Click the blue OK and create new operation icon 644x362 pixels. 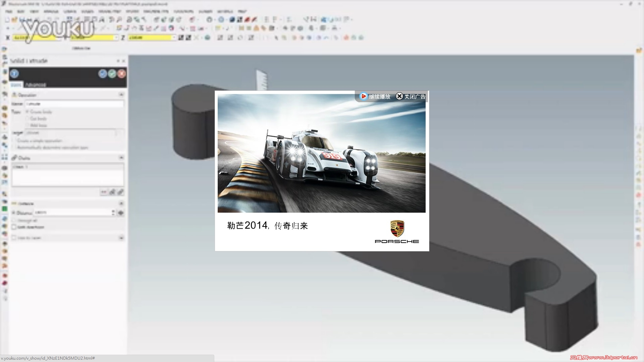coord(103,73)
